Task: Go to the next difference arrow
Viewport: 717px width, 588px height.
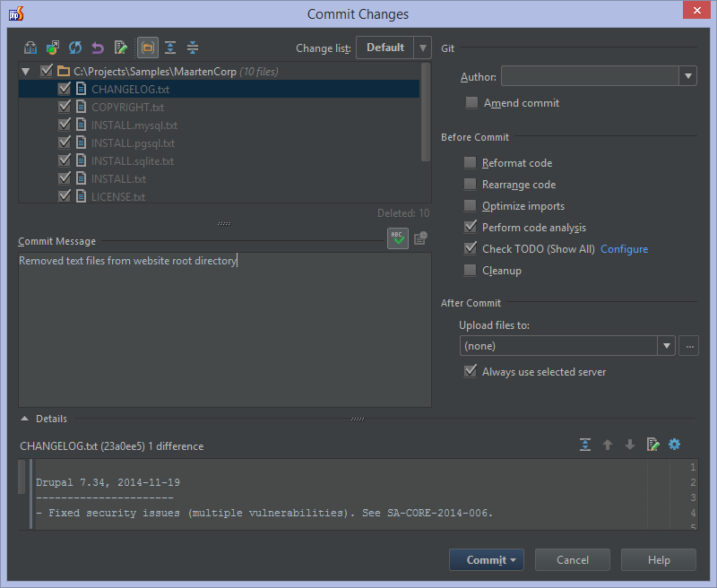Action: point(630,445)
